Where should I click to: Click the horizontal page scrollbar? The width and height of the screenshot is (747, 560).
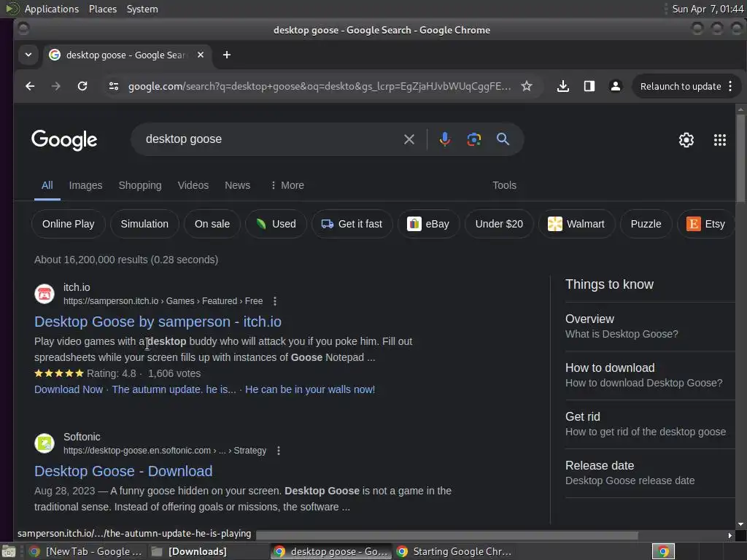click(447, 535)
